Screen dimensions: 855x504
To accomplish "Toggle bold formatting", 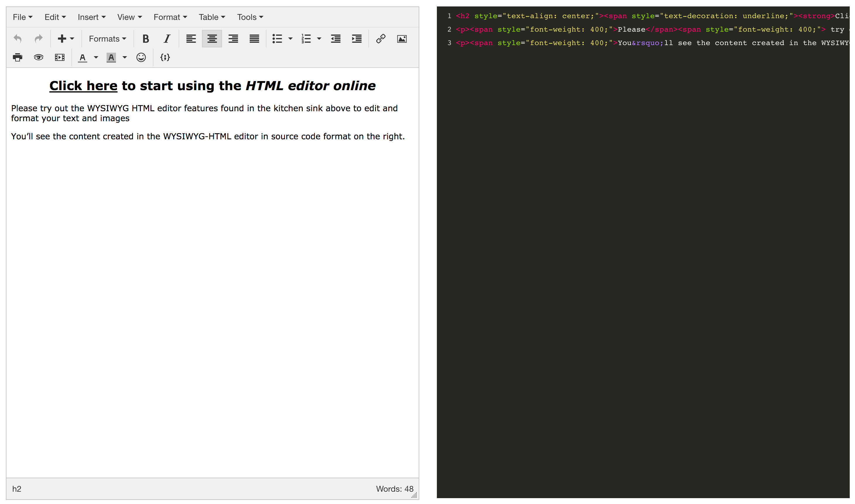I will pos(146,39).
